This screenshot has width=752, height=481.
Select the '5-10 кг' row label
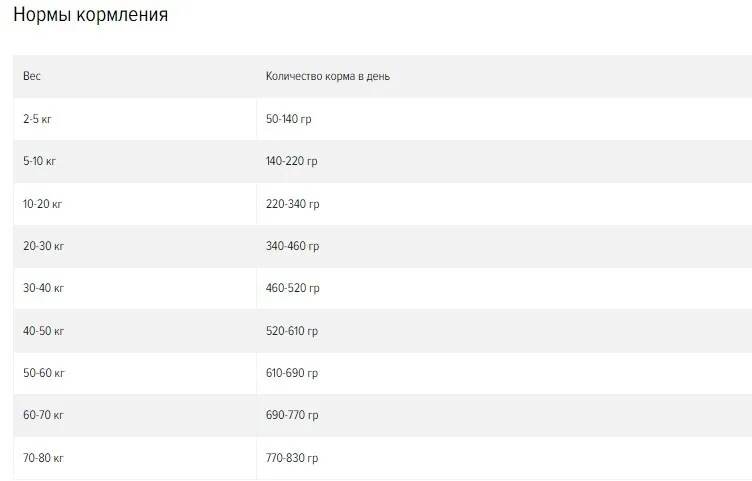point(39,161)
